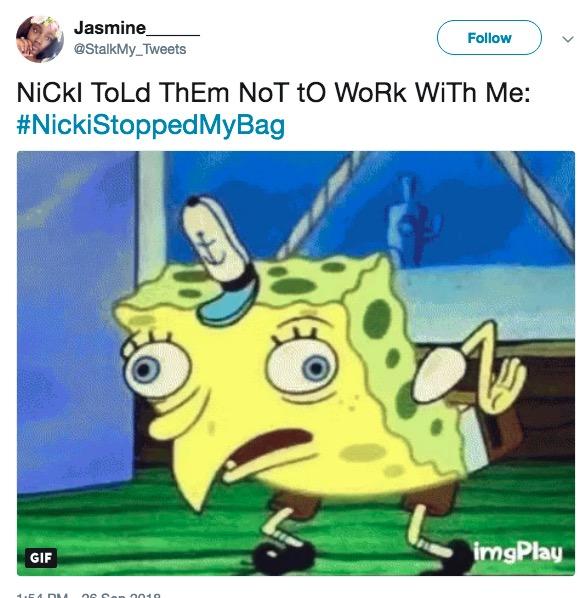Click SpongeBob's right eye
Screen dimensions: 581x598
tap(303, 367)
